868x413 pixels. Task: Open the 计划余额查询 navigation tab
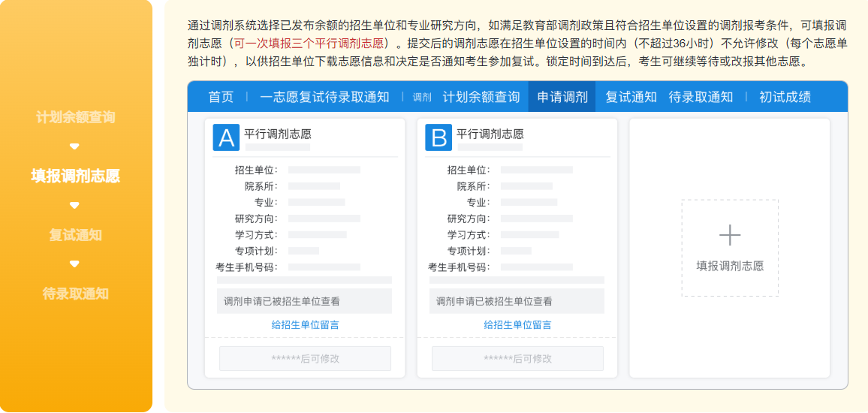tap(481, 97)
